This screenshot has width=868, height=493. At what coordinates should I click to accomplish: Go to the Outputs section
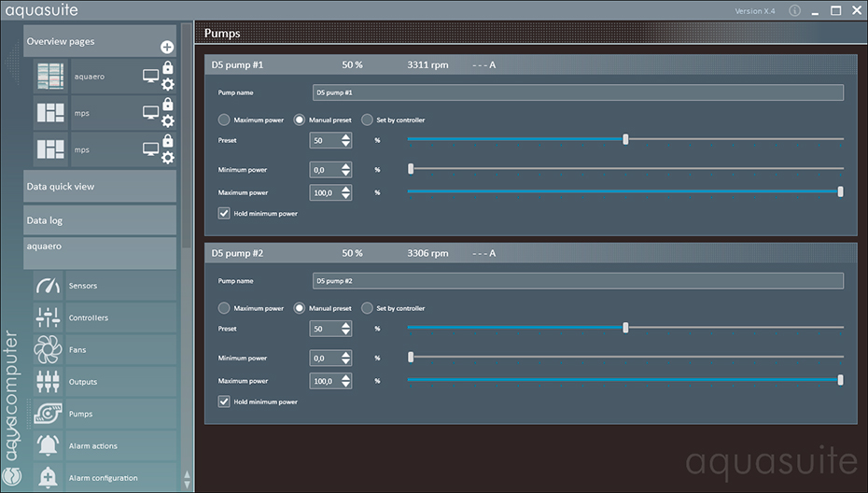point(120,382)
